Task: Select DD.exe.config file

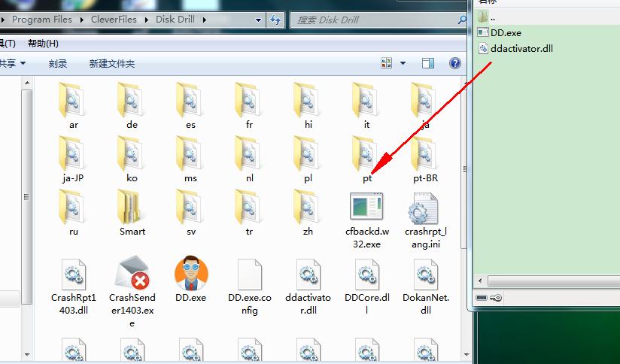Action: (x=250, y=287)
